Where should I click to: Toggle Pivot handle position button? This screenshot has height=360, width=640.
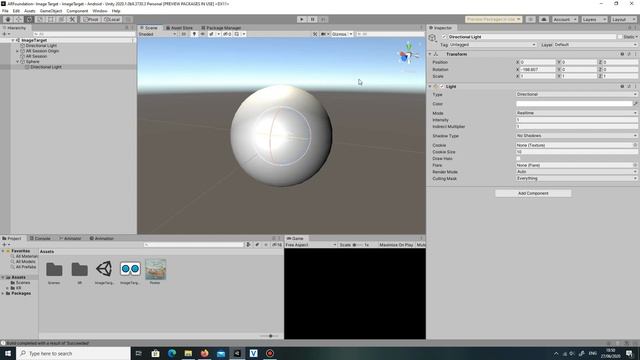coord(91,19)
